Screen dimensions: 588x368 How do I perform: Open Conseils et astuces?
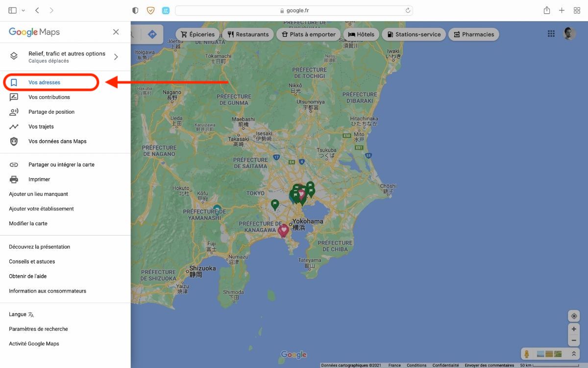(x=32, y=262)
